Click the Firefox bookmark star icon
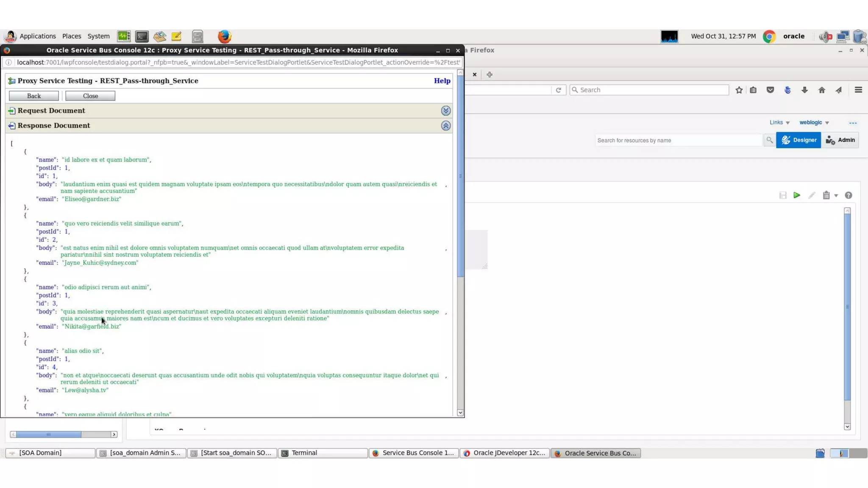The image size is (868, 488). 739,90
